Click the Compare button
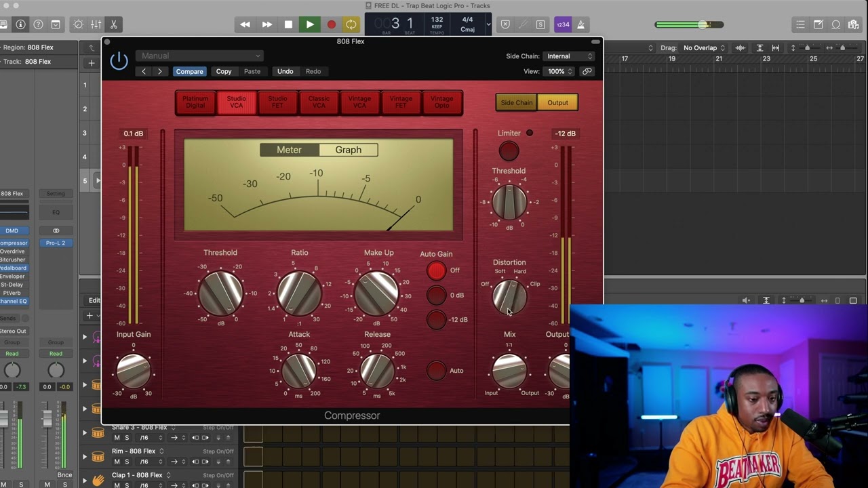The image size is (868, 488). click(x=189, y=71)
